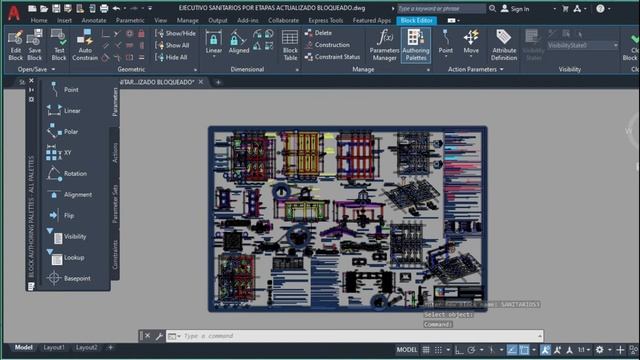Screen dimensions: 640x360
Task: Toggle the drawing grid display in the status bar
Action: pyautogui.click(x=426, y=350)
